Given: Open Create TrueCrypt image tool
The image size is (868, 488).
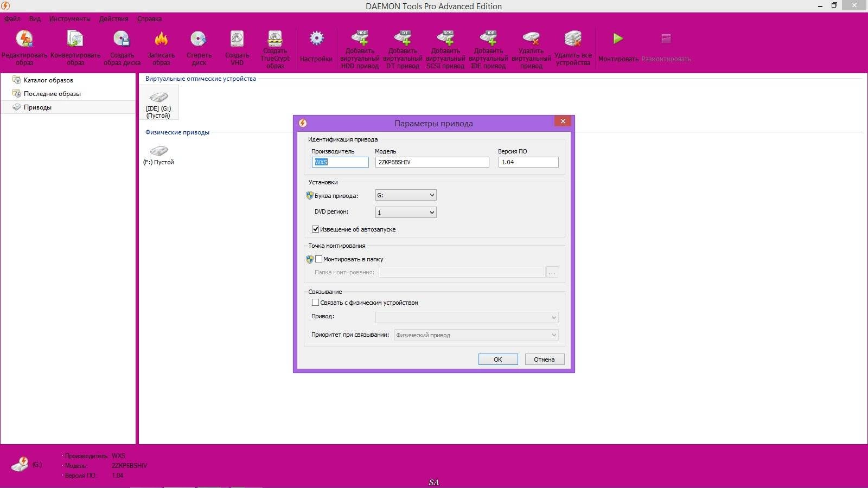Looking at the screenshot, I should coord(275,49).
